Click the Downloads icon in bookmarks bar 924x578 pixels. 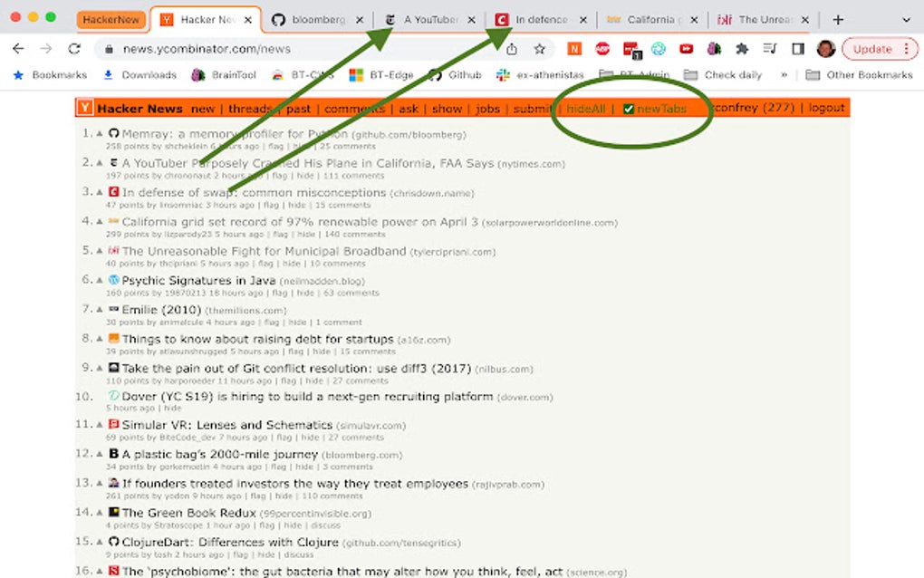tap(109, 75)
